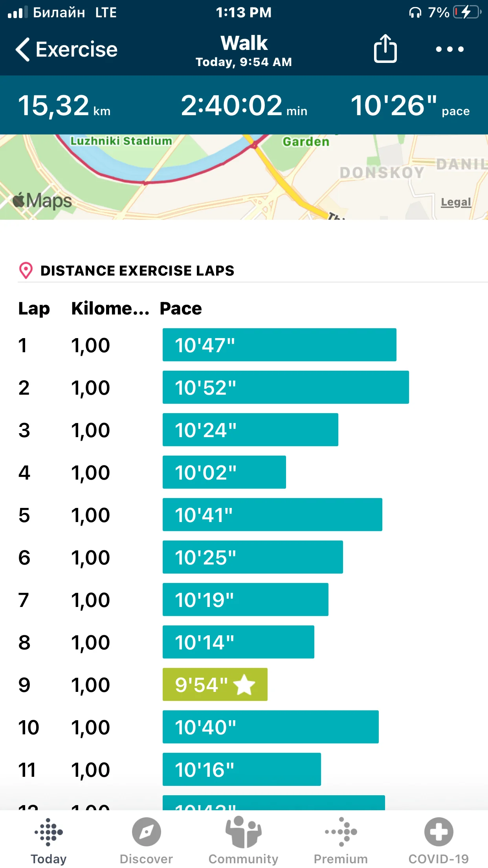Tap the 2:40:02 duration stat
This screenshot has width=488, height=868.
[x=244, y=105]
